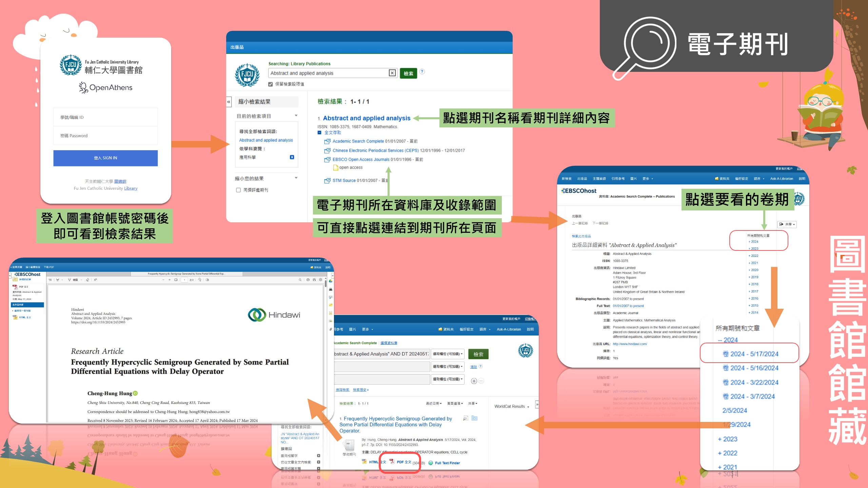Click the Google Drive icon in the right tools column
The width and height of the screenshot is (868, 488).
(x=331, y=281)
